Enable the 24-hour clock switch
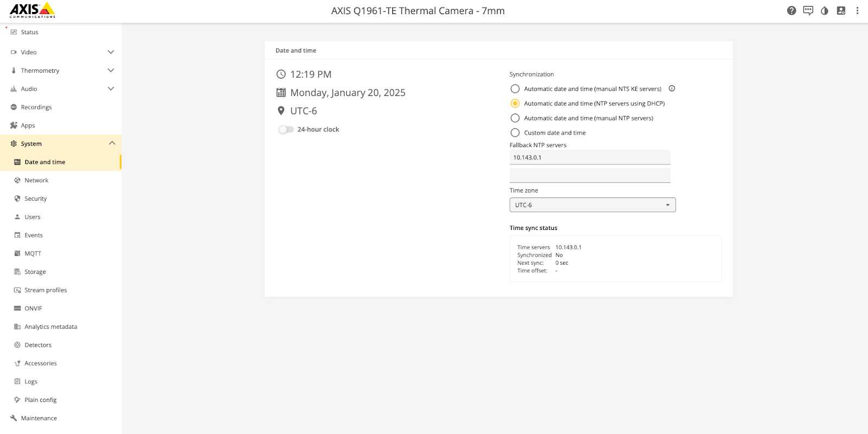Screen dimensions: 868x434 286,130
